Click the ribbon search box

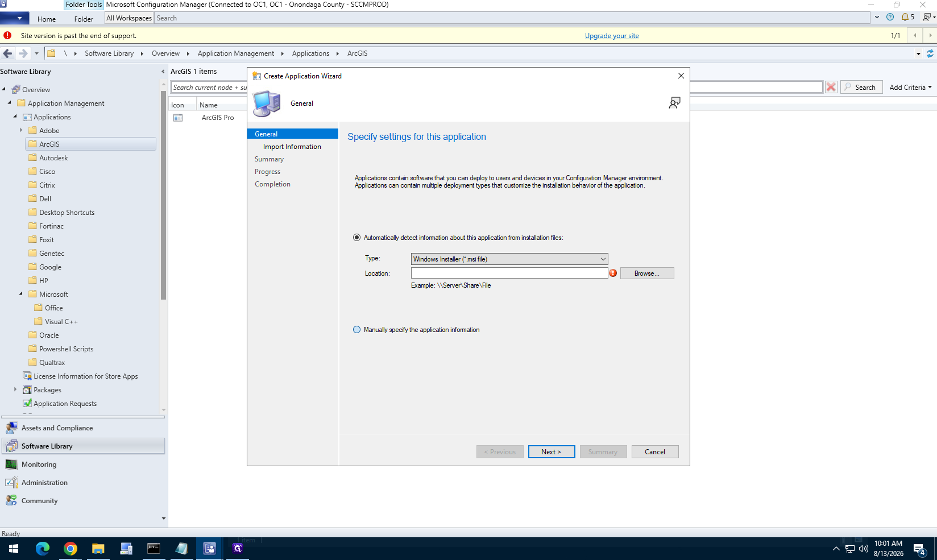click(x=512, y=18)
